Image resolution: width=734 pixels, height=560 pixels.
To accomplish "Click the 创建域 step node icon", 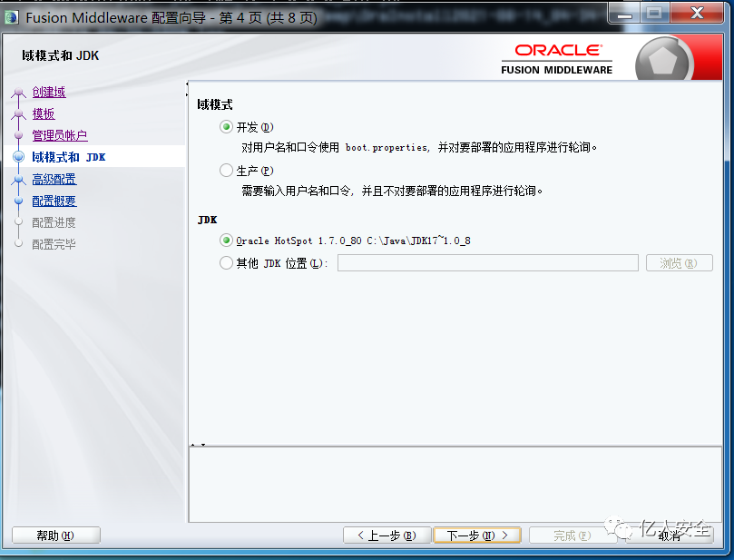I will click(19, 92).
